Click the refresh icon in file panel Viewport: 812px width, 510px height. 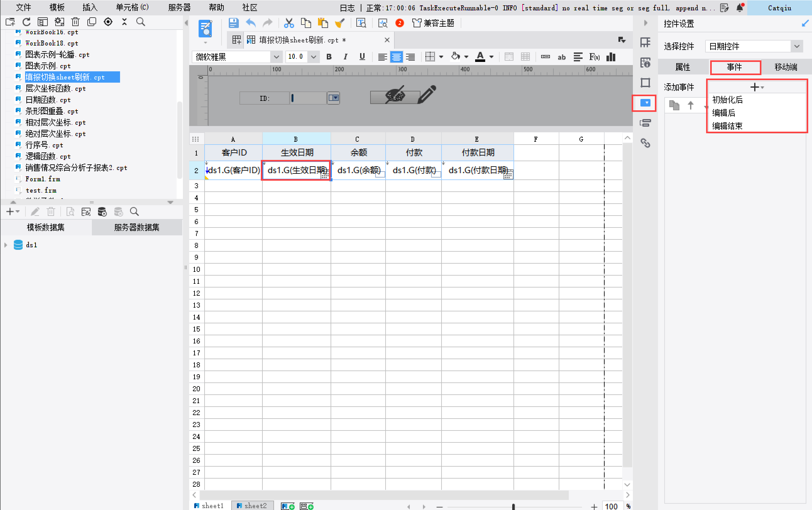point(26,22)
